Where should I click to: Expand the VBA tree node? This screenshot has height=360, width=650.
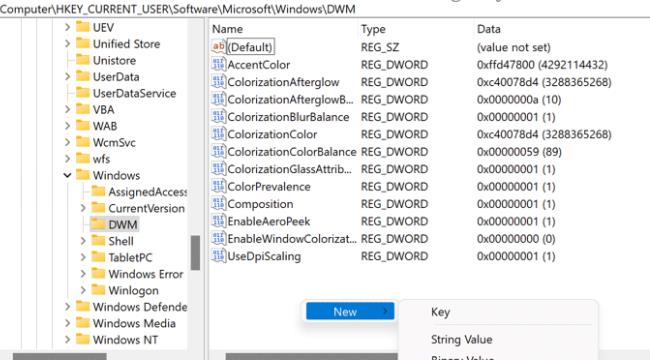[67, 109]
